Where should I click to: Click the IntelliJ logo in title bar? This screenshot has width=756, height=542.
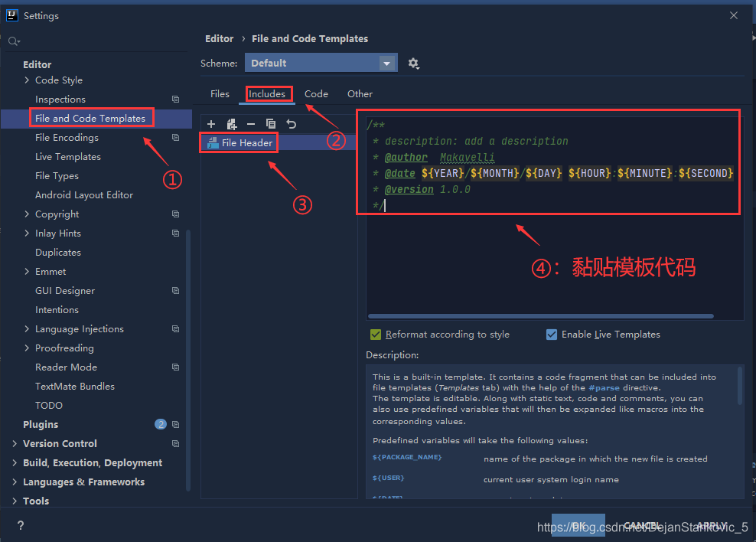click(x=12, y=15)
